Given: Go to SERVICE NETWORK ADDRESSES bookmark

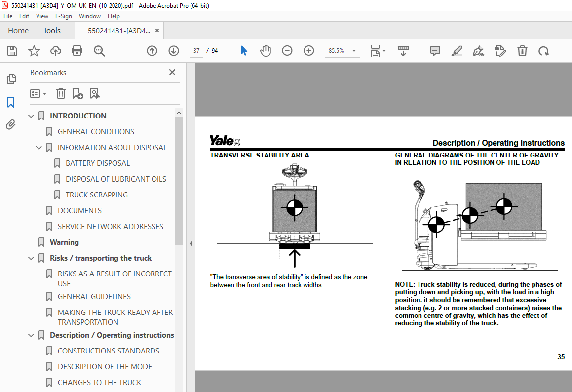Looking at the screenshot, I should (110, 226).
